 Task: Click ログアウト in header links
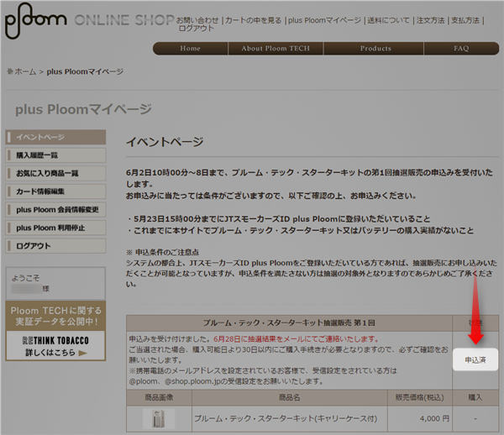click(196, 29)
